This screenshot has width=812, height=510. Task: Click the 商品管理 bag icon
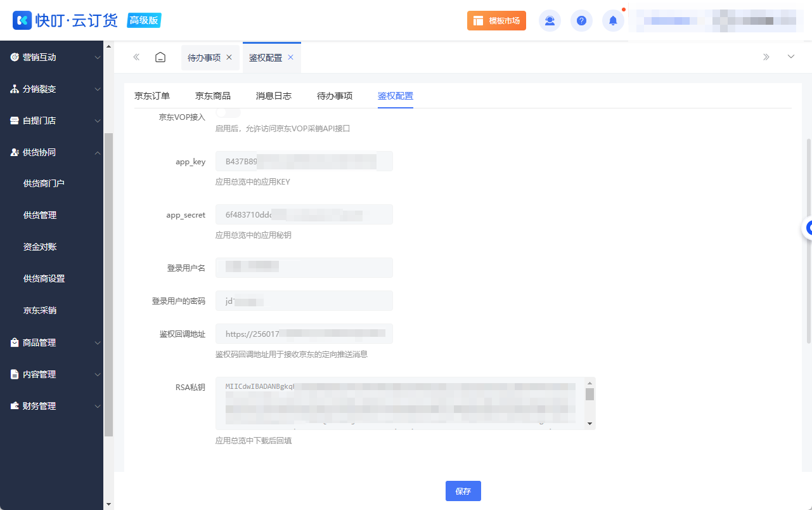(x=15, y=343)
